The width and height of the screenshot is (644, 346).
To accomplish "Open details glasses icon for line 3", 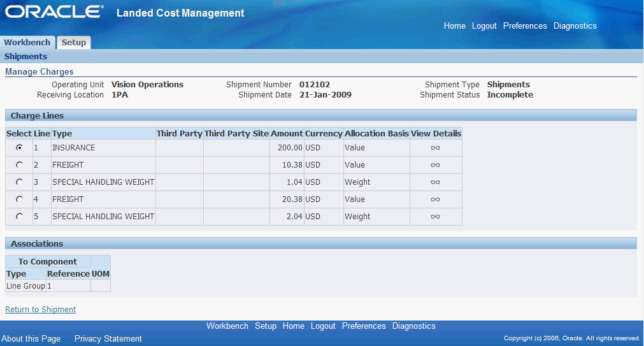I will pyautogui.click(x=435, y=182).
